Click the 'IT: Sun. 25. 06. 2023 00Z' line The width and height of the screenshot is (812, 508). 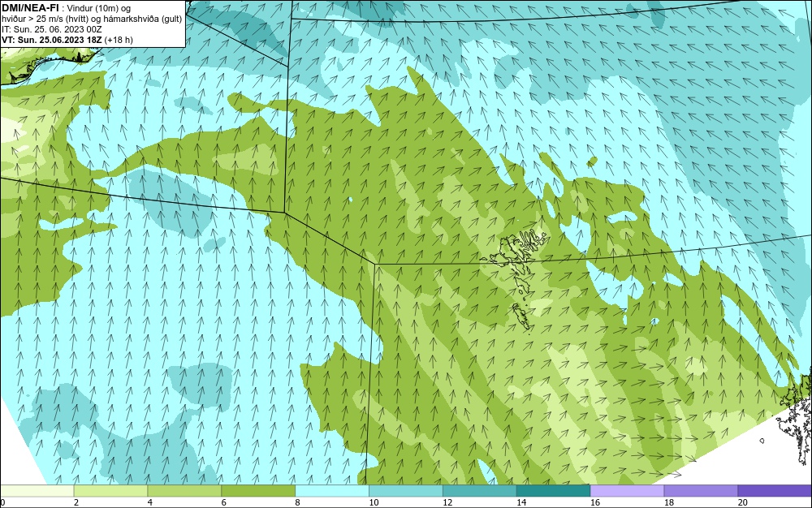(x=52, y=29)
